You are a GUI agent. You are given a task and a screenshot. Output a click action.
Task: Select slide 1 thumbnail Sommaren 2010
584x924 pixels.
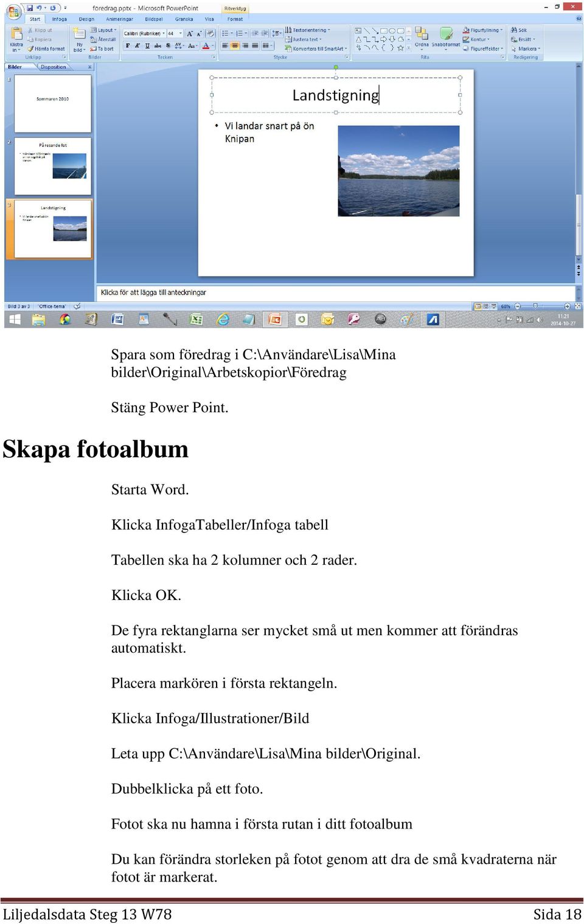[x=53, y=103]
